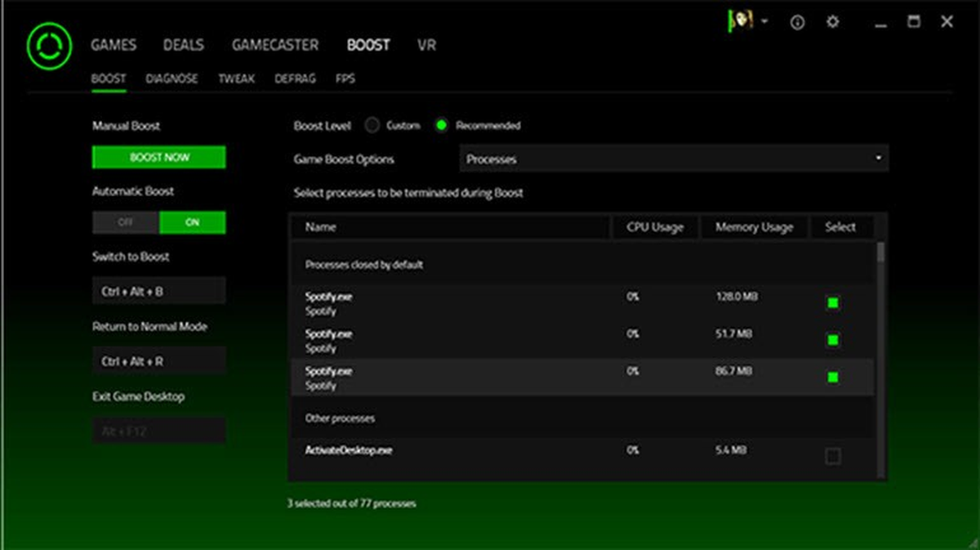Image resolution: width=980 pixels, height=550 pixels.
Task: Open the FPS sub-tab
Action: point(345,79)
